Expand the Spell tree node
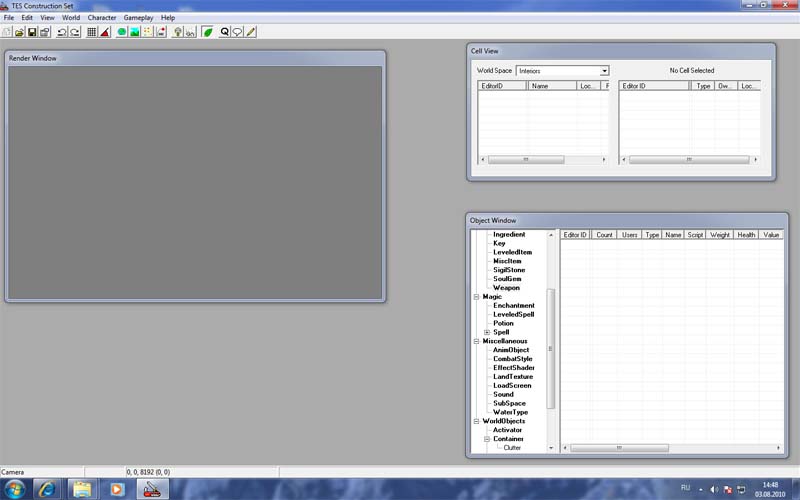The width and height of the screenshot is (800, 500). click(x=487, y=332)
